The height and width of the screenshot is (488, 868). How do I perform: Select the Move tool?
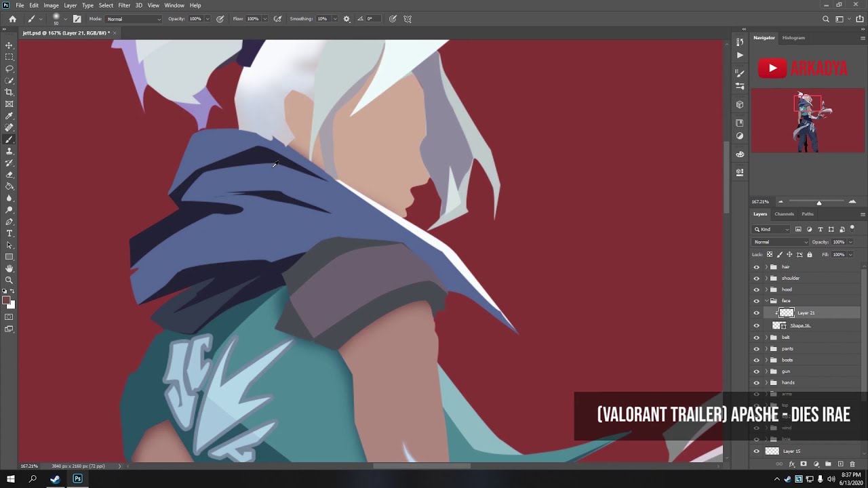pos(9,45)
